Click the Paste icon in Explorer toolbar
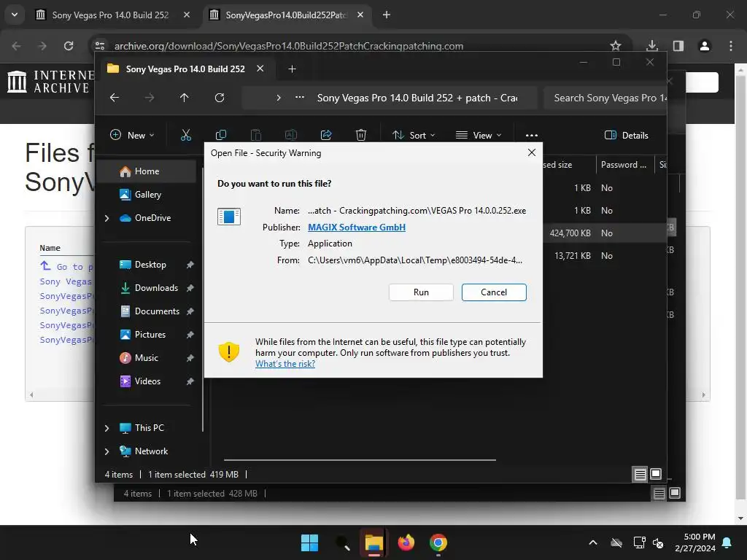The image size is (747, 560). point(256,135)
